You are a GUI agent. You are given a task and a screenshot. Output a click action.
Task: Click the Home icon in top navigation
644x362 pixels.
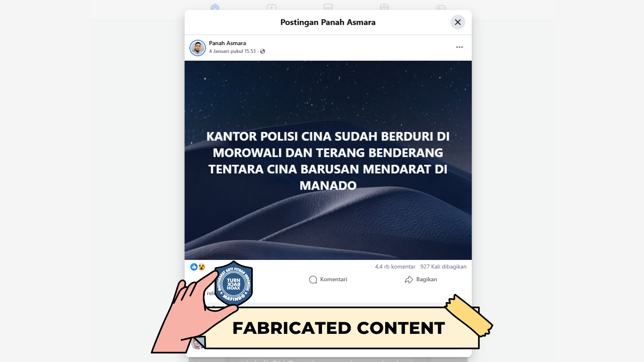(215, 7)
